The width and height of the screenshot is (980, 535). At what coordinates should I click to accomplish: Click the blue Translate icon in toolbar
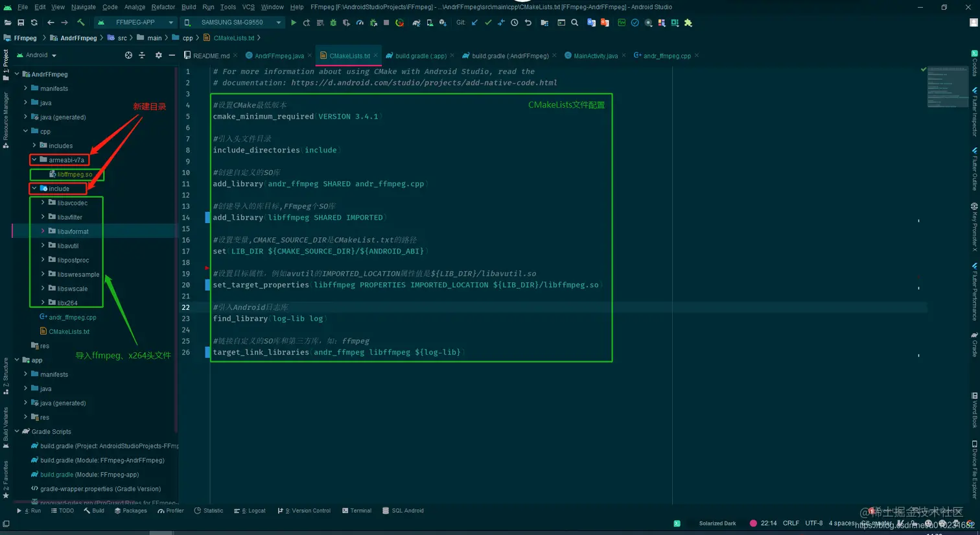pyautogui.click(x=591, y=23)
